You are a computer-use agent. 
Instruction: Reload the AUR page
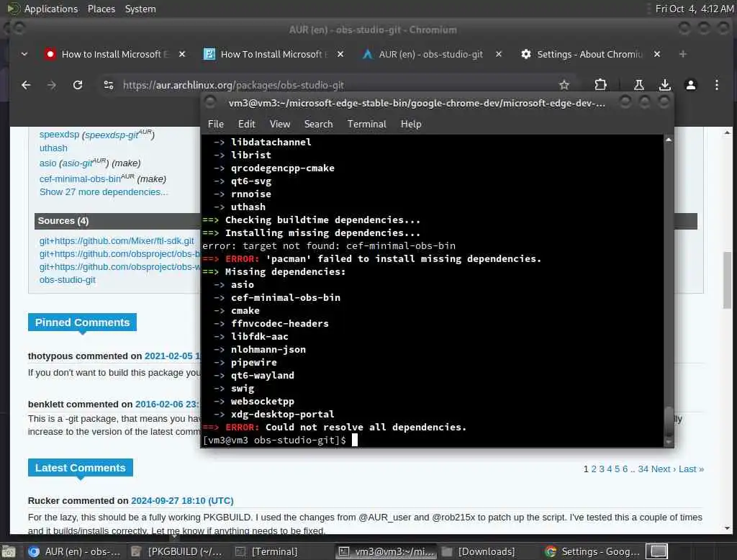[78, 85]
